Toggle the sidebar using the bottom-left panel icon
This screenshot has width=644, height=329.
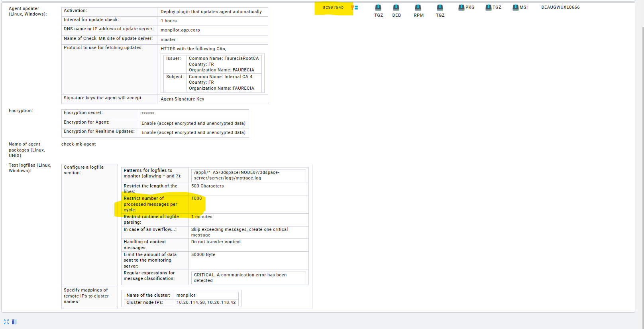point(14,322)
